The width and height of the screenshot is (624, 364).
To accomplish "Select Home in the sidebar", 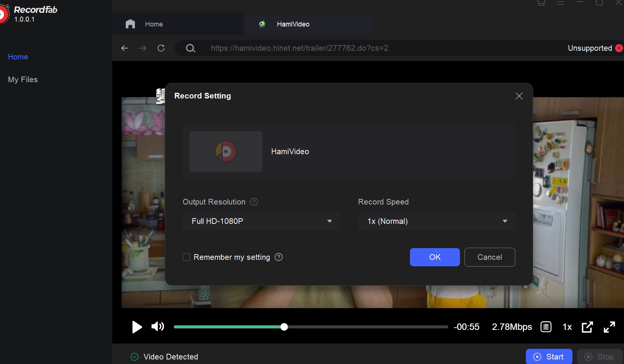I will click(18, 57).
